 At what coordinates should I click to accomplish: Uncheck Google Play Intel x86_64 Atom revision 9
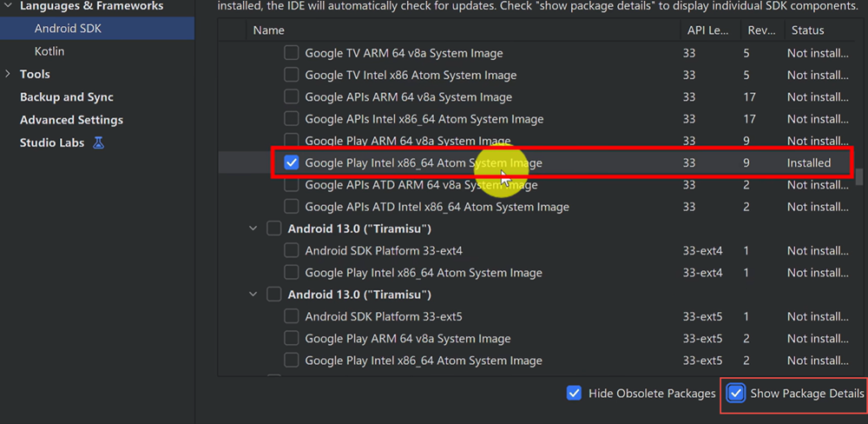[x=292, y=162]
